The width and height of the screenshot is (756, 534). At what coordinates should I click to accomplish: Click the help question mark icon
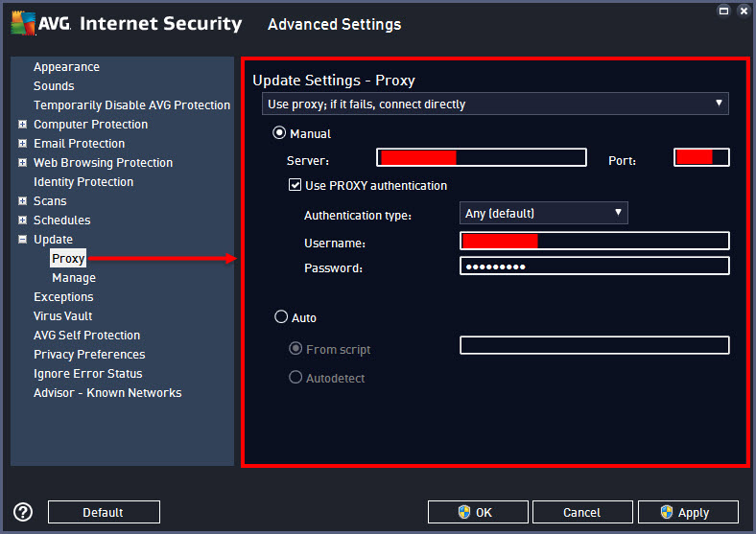tap(23, 512)
